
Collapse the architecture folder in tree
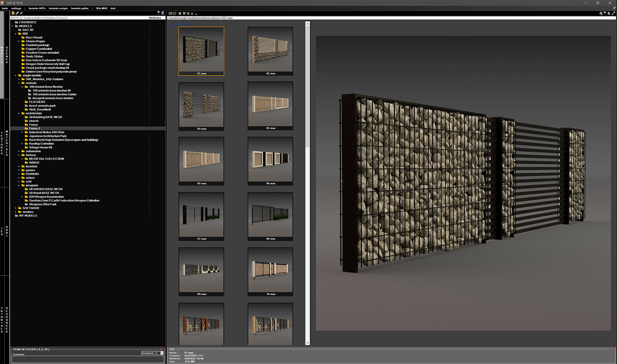(19, 113)
